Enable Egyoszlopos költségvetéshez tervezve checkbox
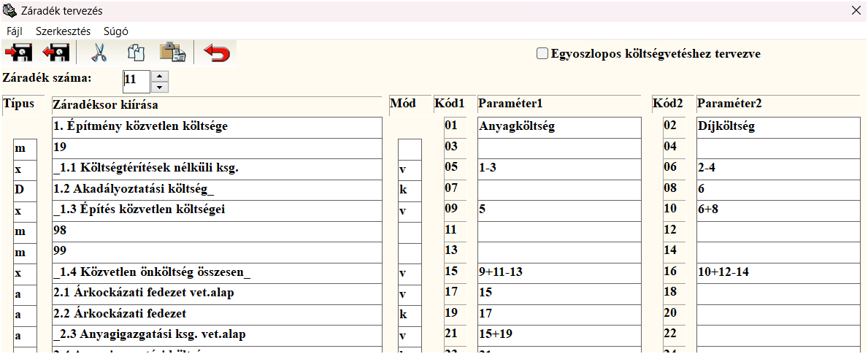 542,53
